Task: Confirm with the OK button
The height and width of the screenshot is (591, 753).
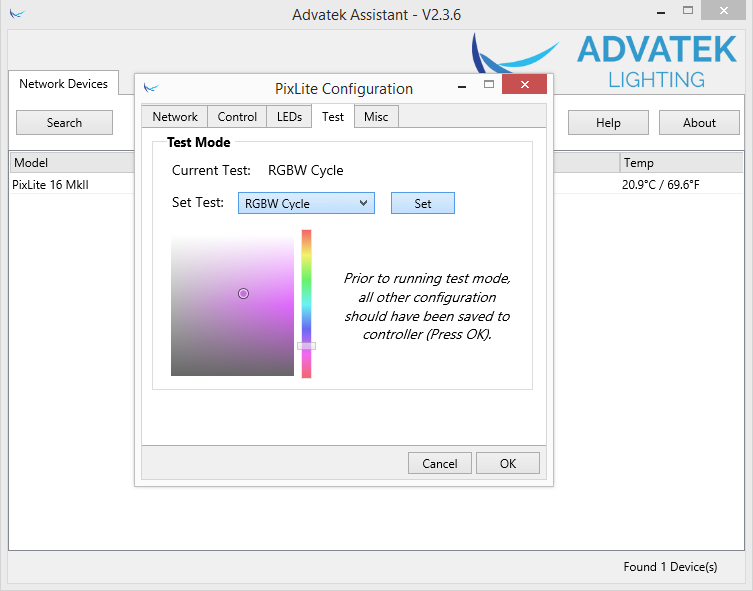Action: (508, 463)
